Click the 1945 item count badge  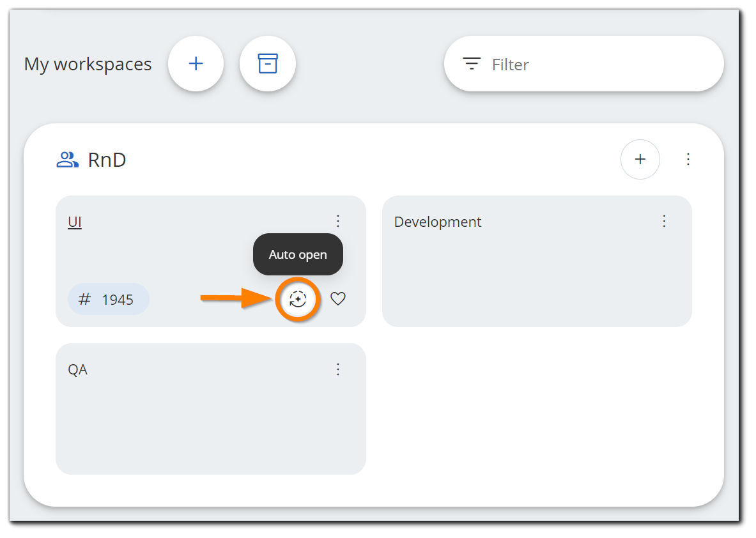click(109, 299)
